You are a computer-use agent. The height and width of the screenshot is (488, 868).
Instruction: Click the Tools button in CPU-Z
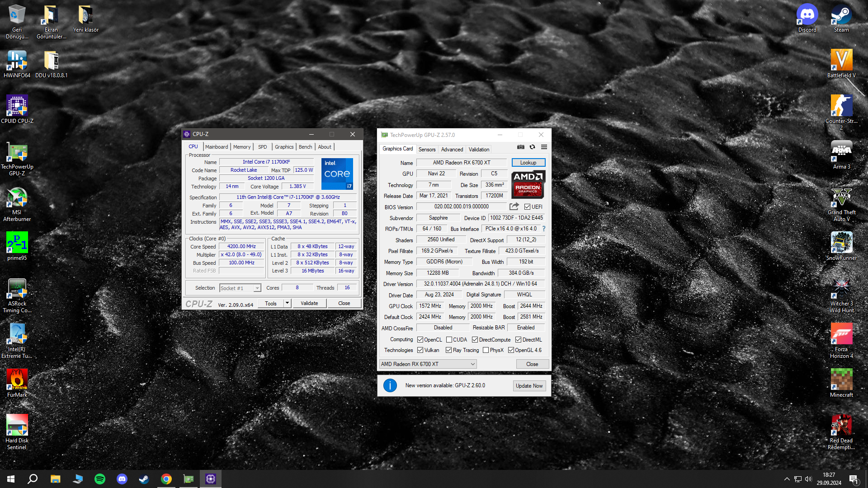(271, 303)
